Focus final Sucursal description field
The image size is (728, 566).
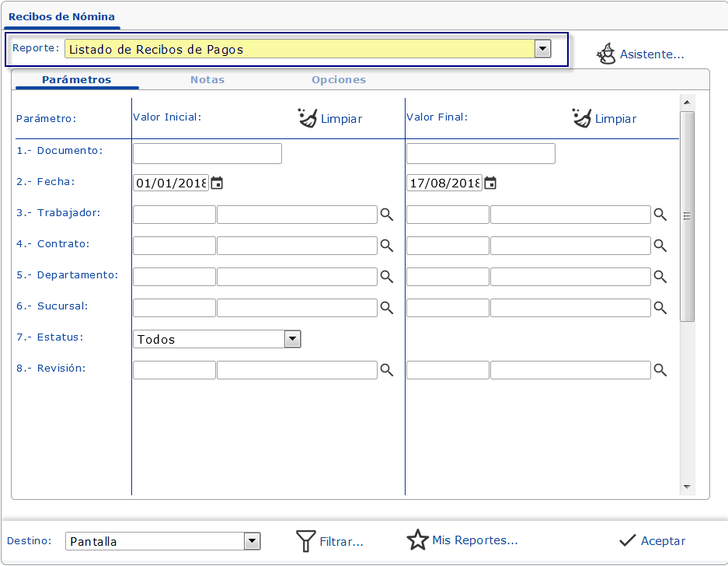pyautogui.click(x=570, y=308)
